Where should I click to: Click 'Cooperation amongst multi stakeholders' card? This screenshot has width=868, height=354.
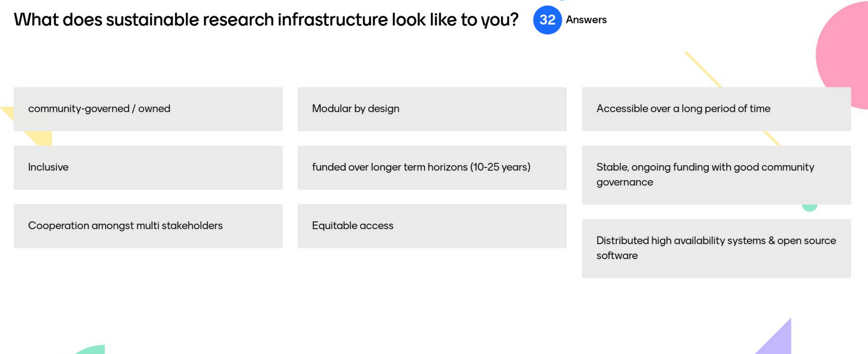click(x=148, y=226)
